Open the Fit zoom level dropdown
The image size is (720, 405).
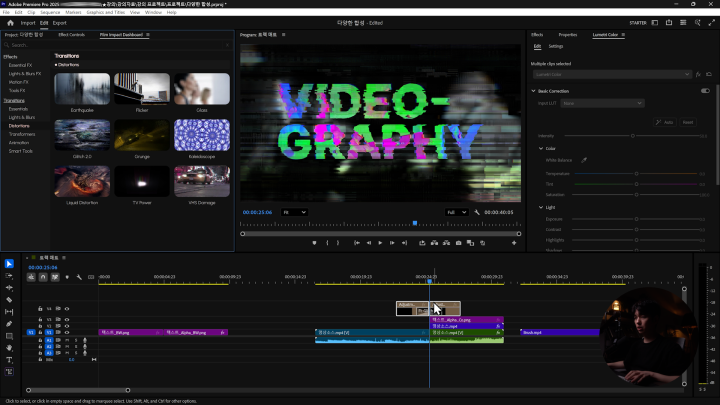click(294, 212)
